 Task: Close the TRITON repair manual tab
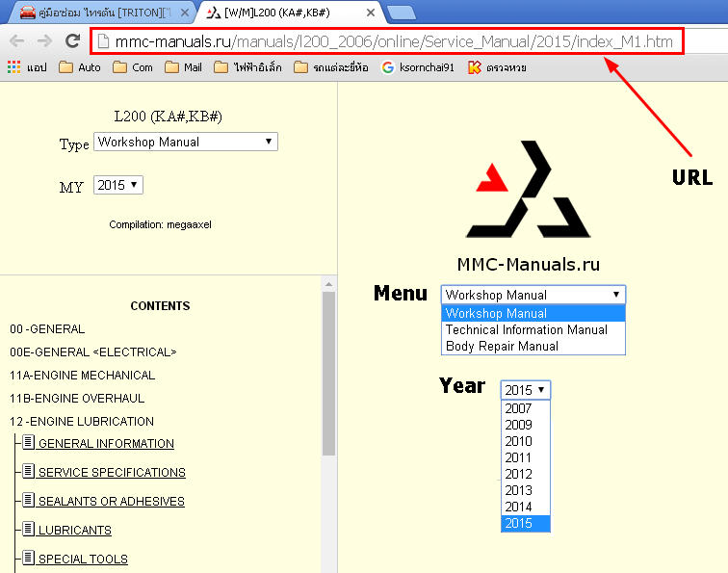point(185,13)
